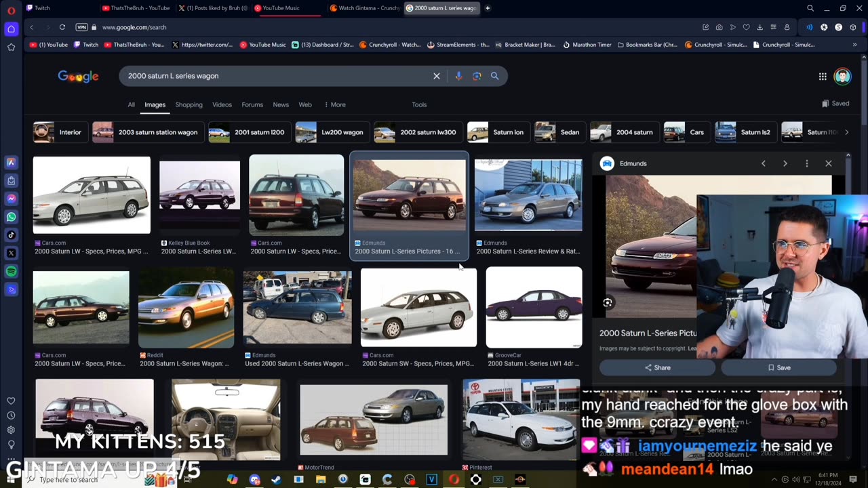Open the Opera menu logo
Viewport: 868px width, 488px height.
coord(11,10)
